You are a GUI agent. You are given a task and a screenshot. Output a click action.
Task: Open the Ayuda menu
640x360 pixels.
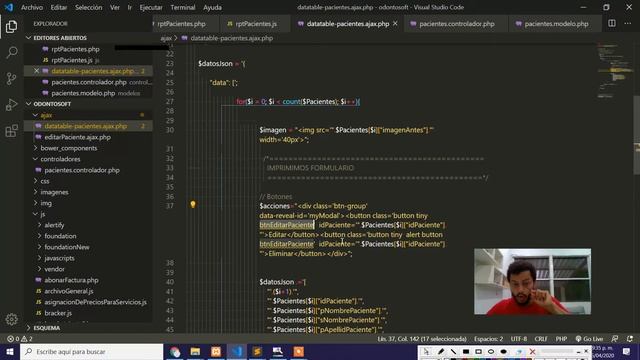coord(212,7)
